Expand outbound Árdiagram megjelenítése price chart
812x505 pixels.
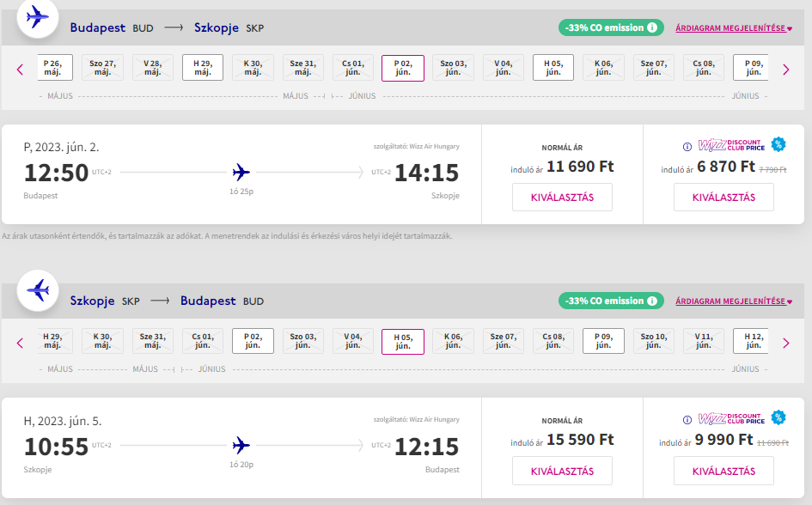pos(734,28)
